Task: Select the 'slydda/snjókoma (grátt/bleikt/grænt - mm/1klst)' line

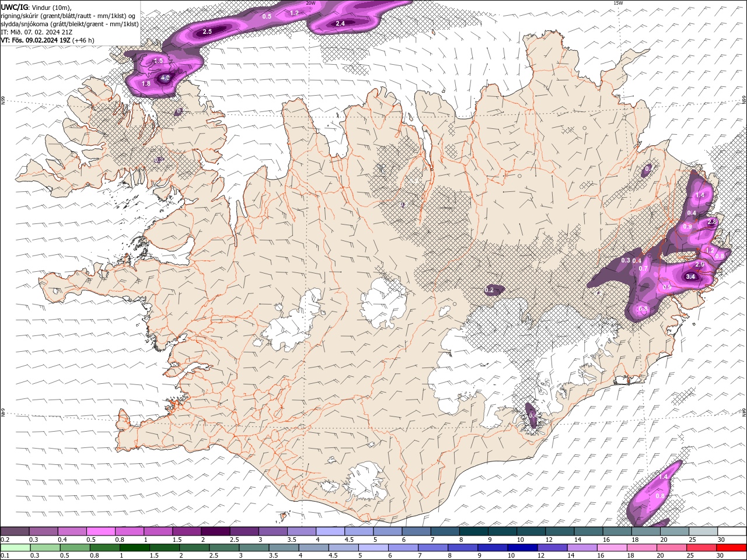Action: coord(69,24)
